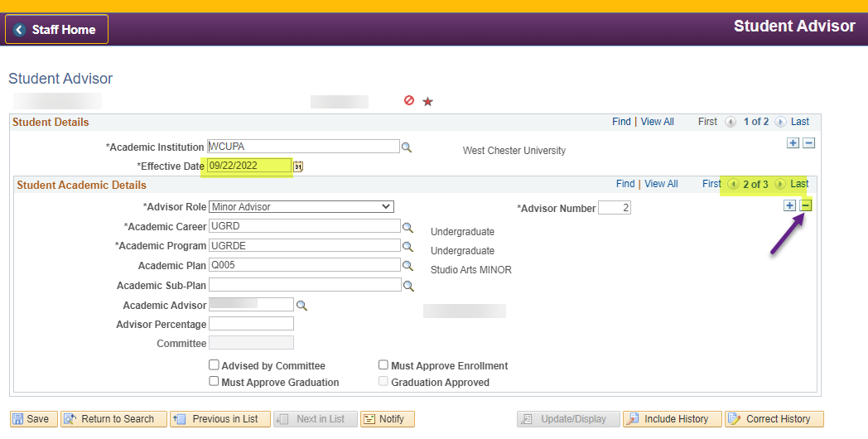Click the Academic Sub-Plan lookup magnifier
The image size is (868, 439).
[407, 286]
